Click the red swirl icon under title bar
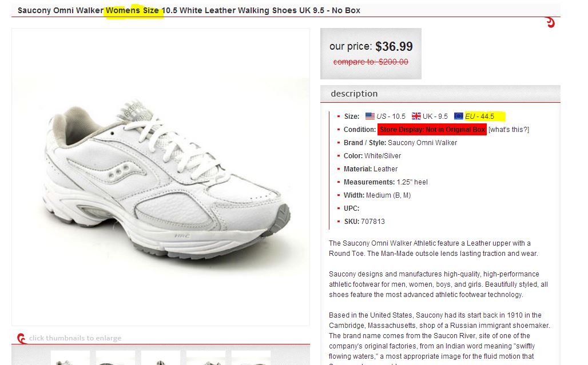This screenshot has height=365, width=588. pyautogui.click(x=550, y=23)
